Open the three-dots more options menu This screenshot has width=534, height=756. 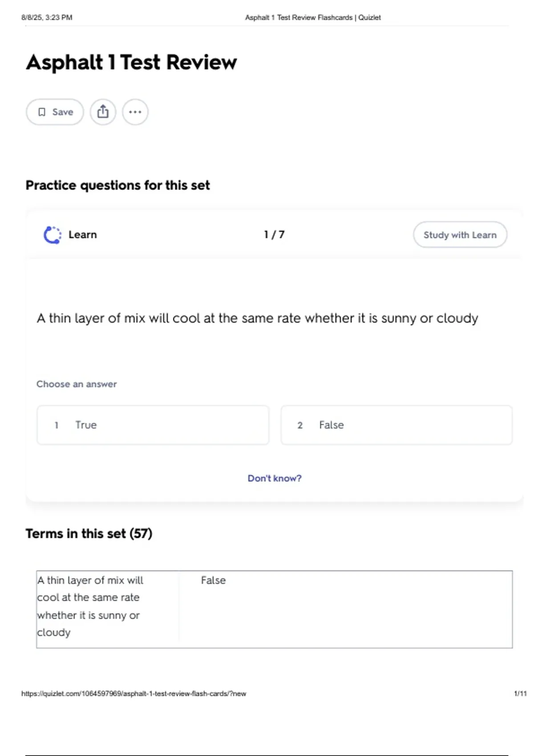point(135,112)
